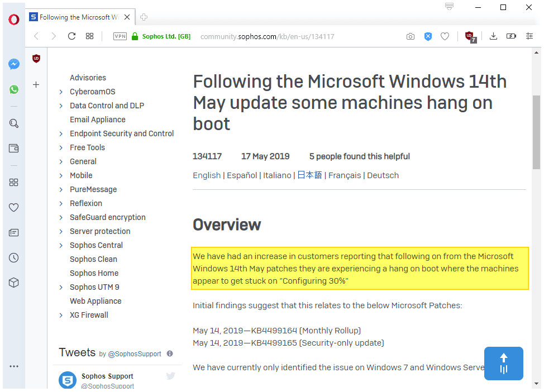Screen dimensions: 544x392
Task: Add a new sidebar panel with plus icon
Action: (36, 85)
